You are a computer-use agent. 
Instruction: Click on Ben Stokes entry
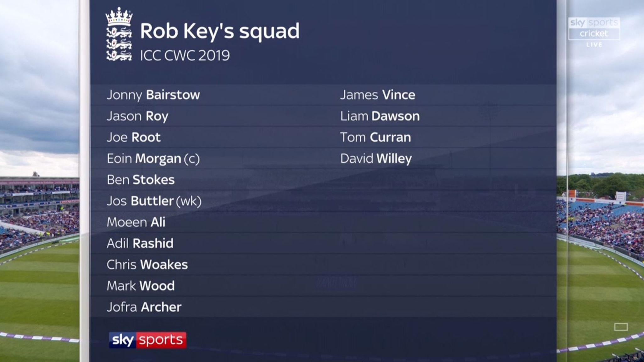tap(141, 180)
